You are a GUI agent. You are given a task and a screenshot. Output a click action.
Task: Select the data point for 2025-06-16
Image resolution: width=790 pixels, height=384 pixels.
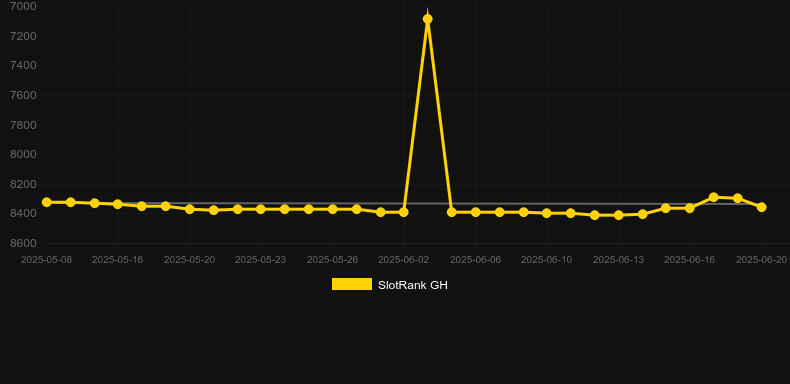pos(690,208)
